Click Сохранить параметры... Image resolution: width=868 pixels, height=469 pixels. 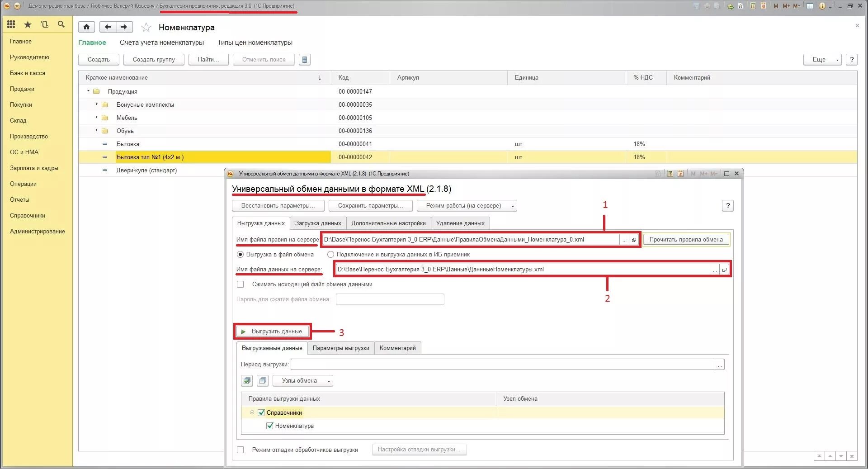[371, 206]
